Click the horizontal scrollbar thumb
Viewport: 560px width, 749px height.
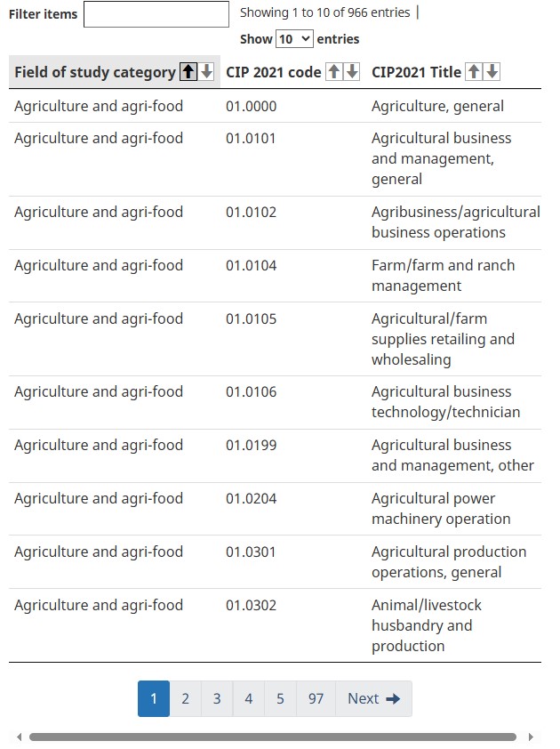pos(273,737)
